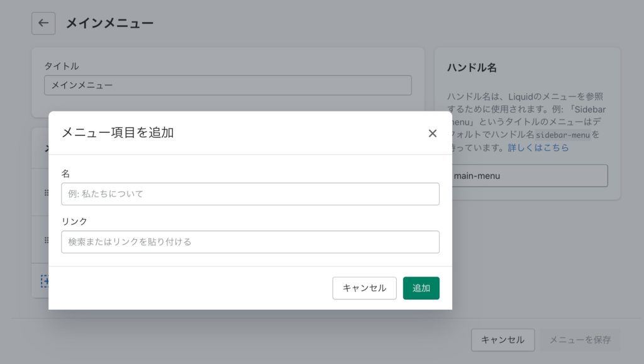Click the リンク search field
The height and width of the screenshot is (364, 644).
(250, 242)
